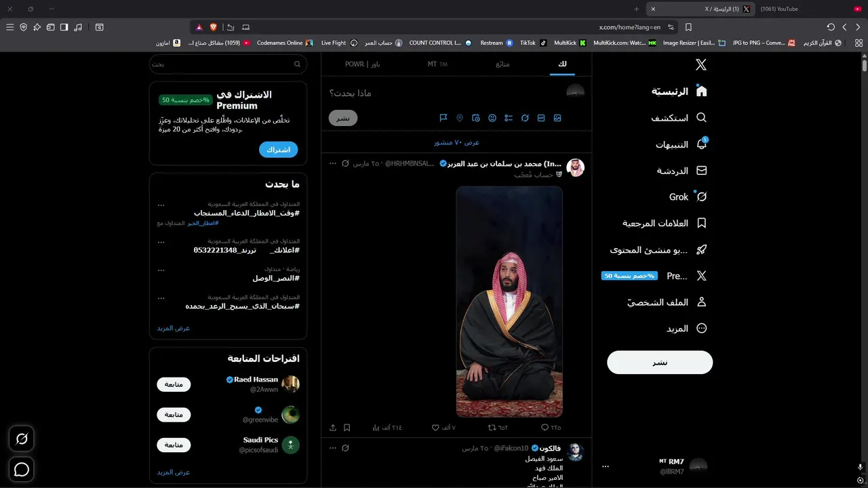Open options for the #النصر_الوصل trend
This screenshot has height=488, width=868.
pos(161,269)
